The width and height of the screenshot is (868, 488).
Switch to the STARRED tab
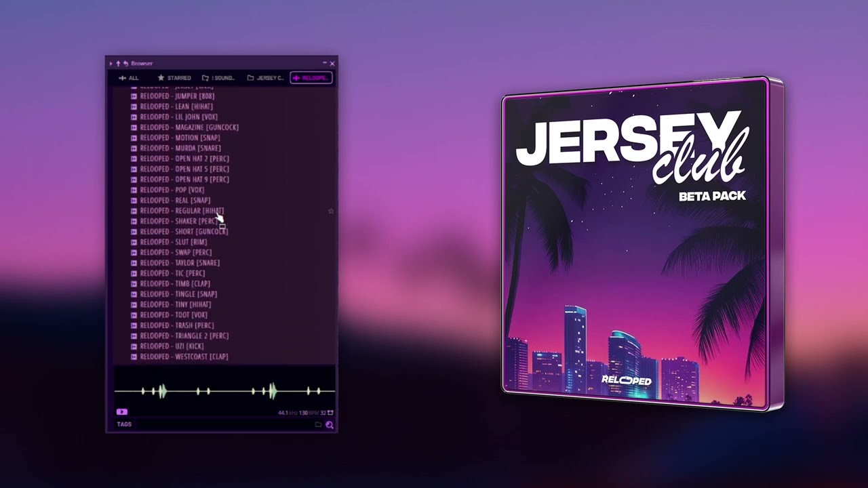pyautogui.click(x=174, y=78)
